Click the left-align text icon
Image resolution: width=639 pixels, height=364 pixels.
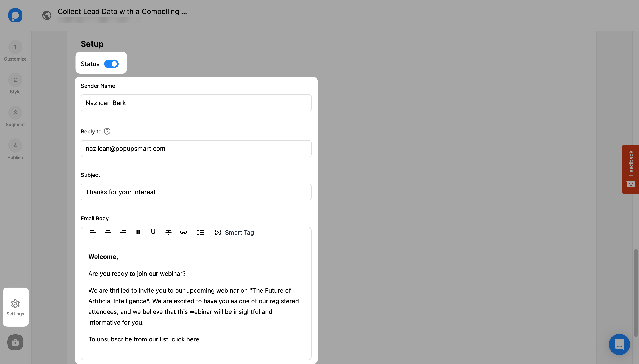pyautogui.click(x=93, y=233)
